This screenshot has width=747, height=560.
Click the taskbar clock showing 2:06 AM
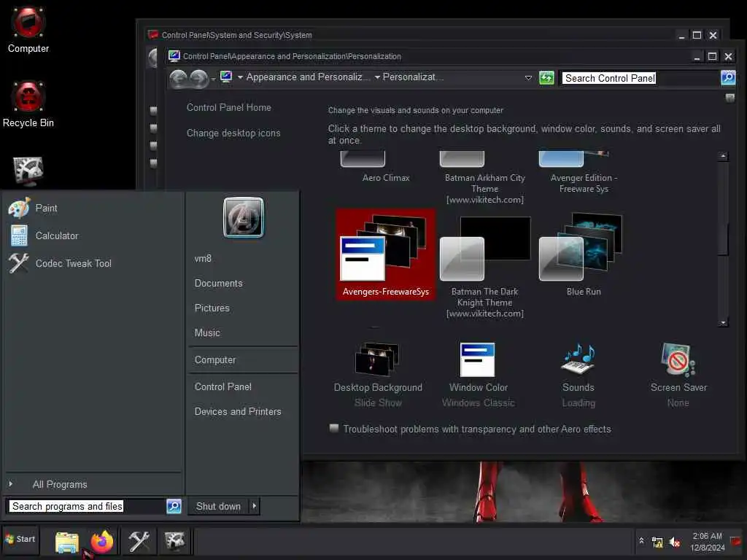pos(708,542)
